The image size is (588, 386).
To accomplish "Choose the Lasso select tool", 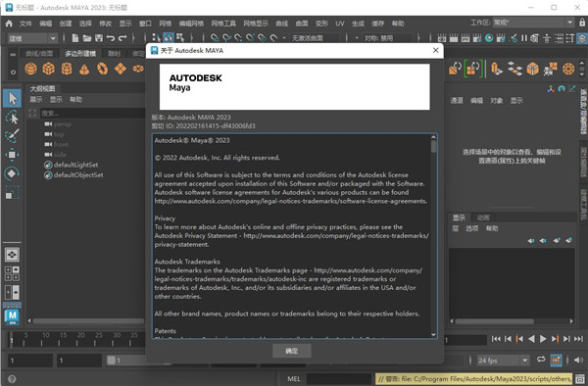I will pyautogui.click(x=12, y=118).
